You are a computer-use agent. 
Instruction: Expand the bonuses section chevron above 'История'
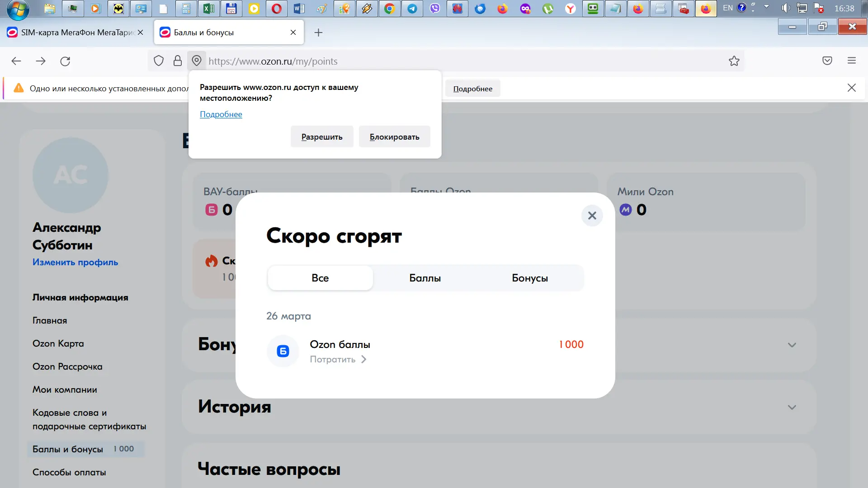792,345
